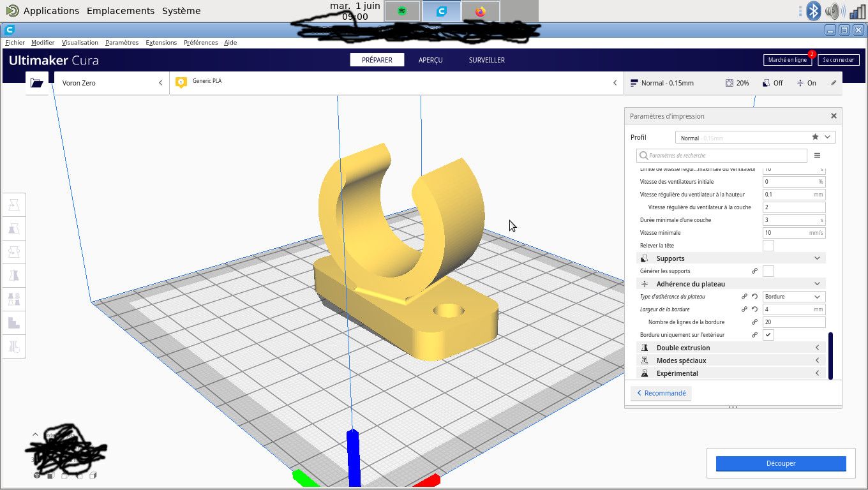Screen dimensions: 868x490
Task: Open the Modifier menu
Action: click(x=43, y=43)
